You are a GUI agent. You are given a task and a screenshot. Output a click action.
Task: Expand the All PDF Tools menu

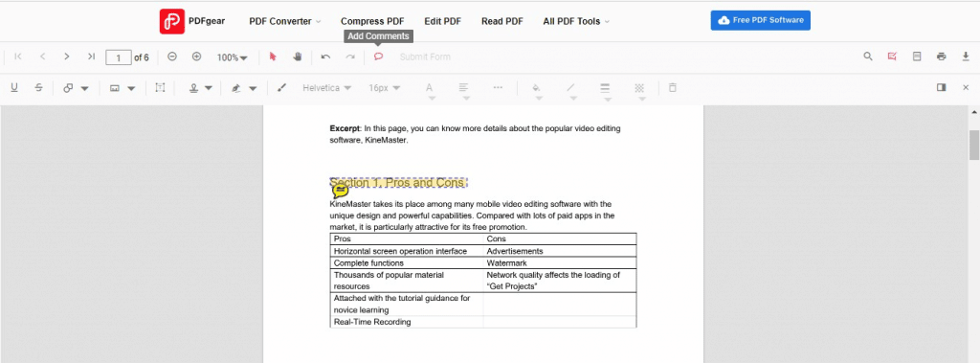point(576,21)
